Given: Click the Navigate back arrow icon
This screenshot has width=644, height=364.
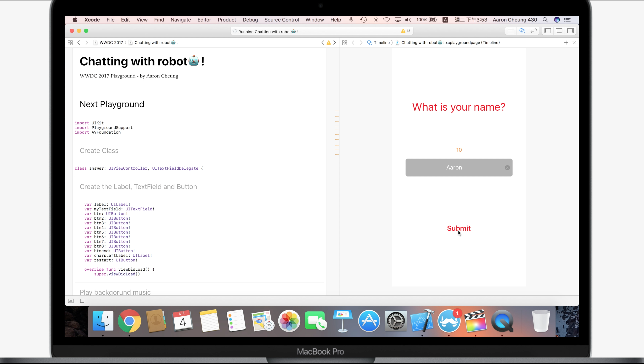Looking at the screenshot, I should (x=78, y=43).
